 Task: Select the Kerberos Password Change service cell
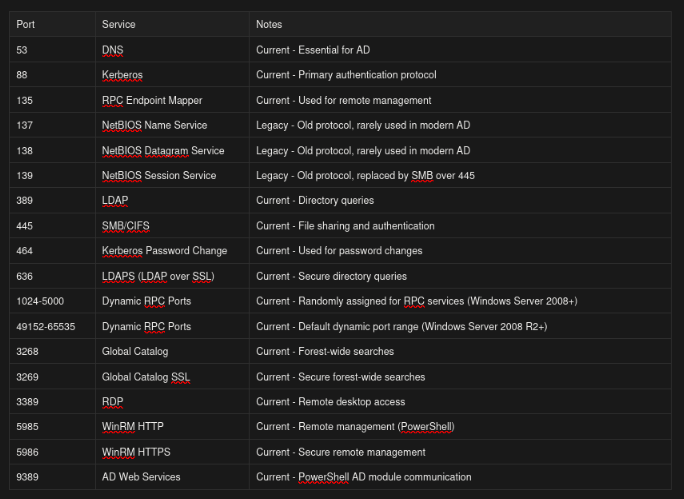tap(164, 251)
